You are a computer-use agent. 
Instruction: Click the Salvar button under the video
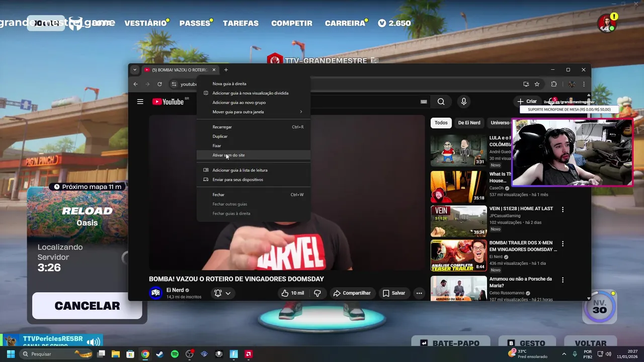coord(393,293)
